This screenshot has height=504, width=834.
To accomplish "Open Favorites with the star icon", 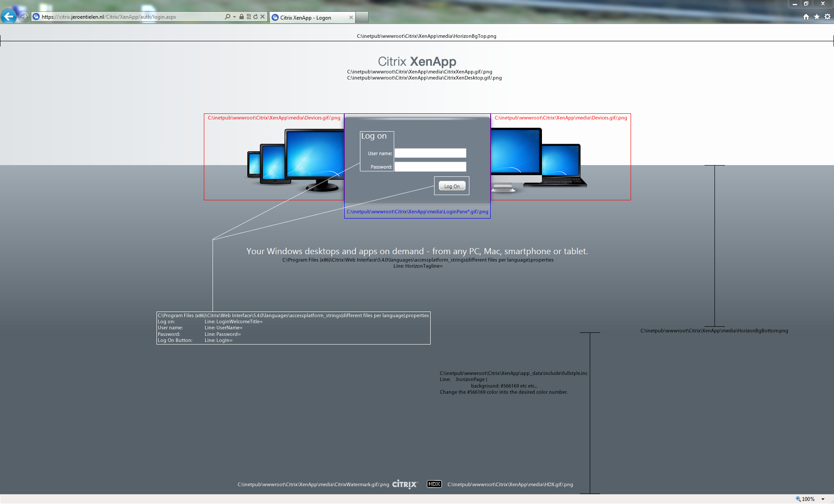I will click(x=817, y=17).
